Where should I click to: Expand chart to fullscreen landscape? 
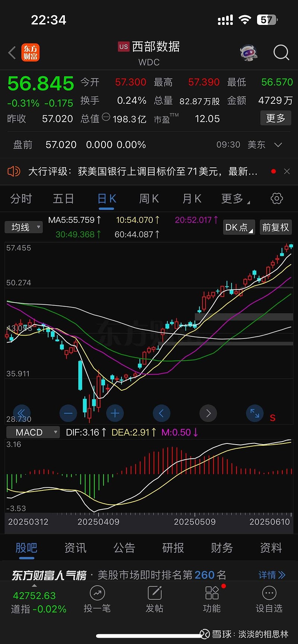[x=255, y=413]
